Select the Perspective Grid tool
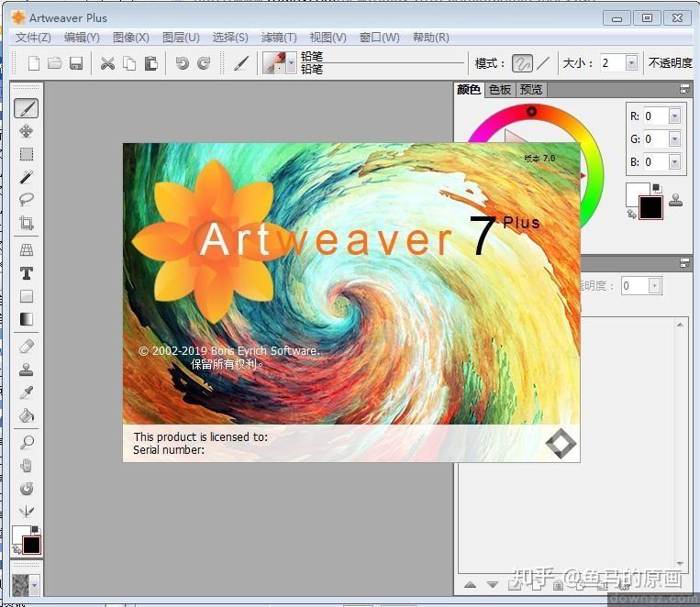The height and width of the screenshot is (607, 700). [x=27, y=250]
